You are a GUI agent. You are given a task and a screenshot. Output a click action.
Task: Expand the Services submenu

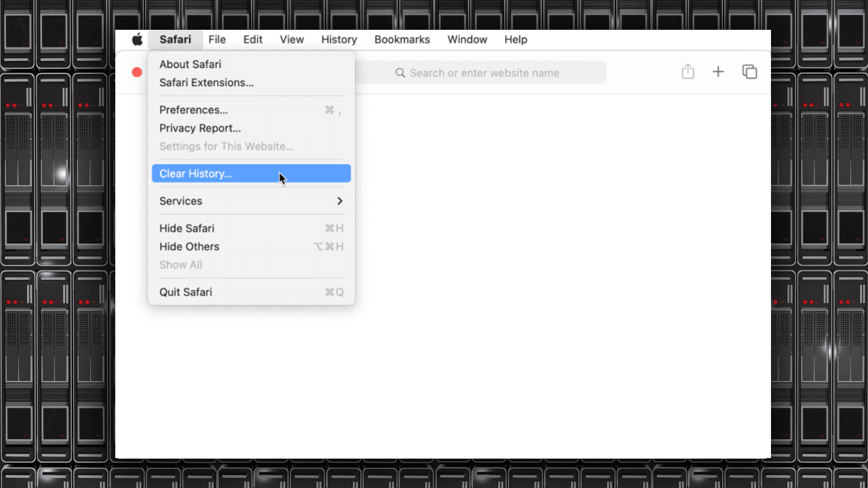click(180, 201)
